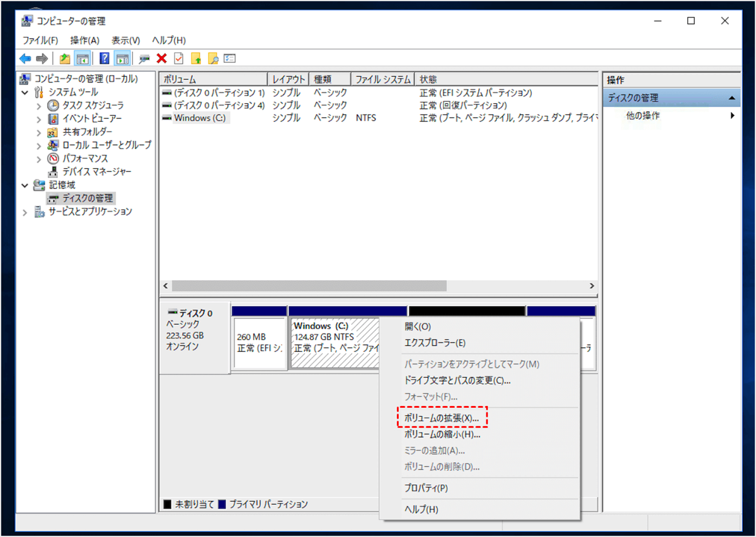This screenshot has height=537, width=756.
Task: Click the Up one level folder icon
Action: tap(64, 59)
